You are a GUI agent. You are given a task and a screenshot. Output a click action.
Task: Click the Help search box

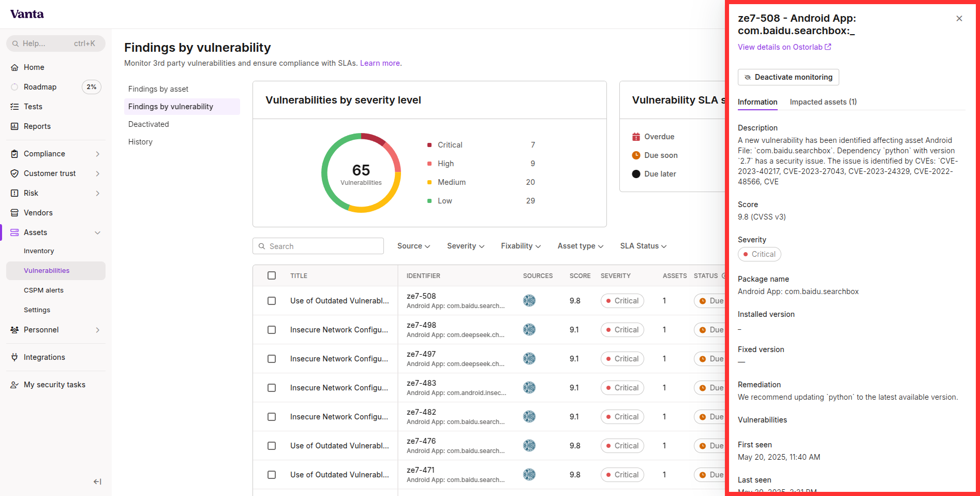(x=56, y=43)
